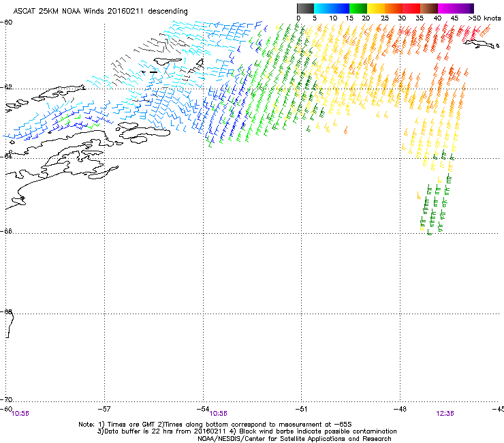Click the 'Times are GMT' note line
Screen dimensions: 504x443
[215, 425]
